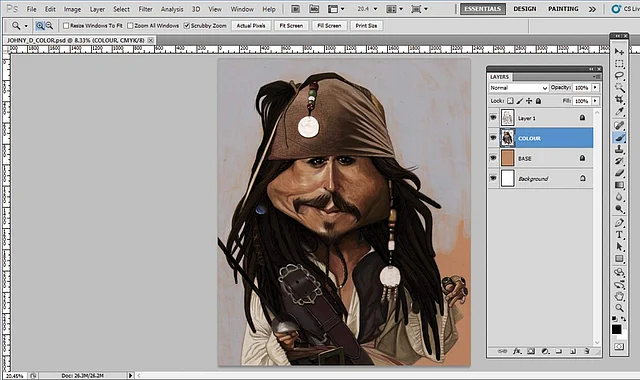Viewport: 640px width, 380px height.
Task: Select the Quick Selection tool
Action: 619,87
